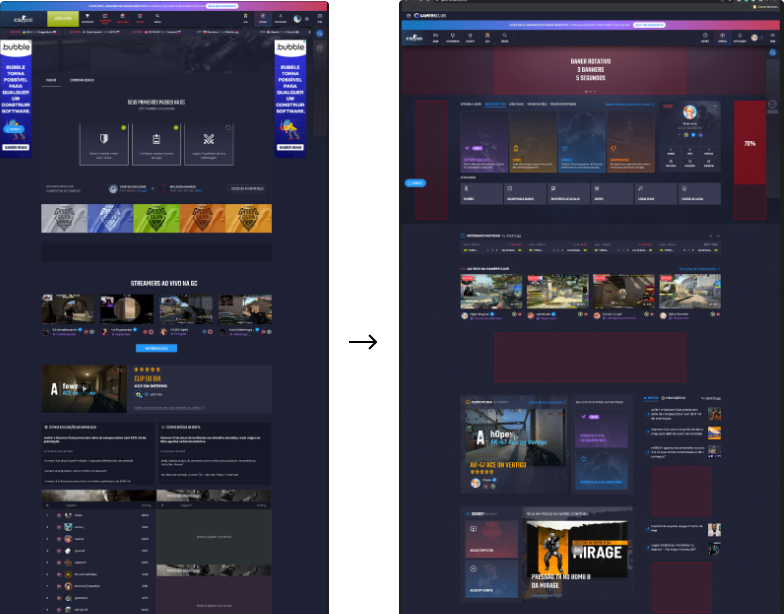Click next arrow in upcoming matches header
The height and width of the screenshot is (614, 784).
click(718, 236)
